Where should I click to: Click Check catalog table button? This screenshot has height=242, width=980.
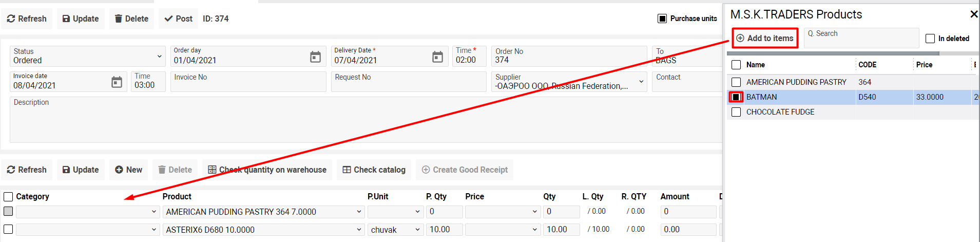point(374,170)
